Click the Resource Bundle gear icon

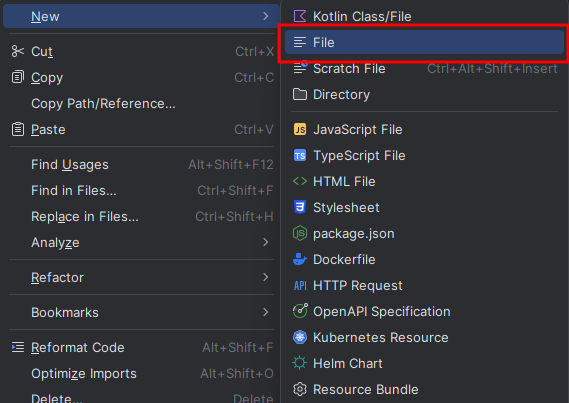coord(300,389)
